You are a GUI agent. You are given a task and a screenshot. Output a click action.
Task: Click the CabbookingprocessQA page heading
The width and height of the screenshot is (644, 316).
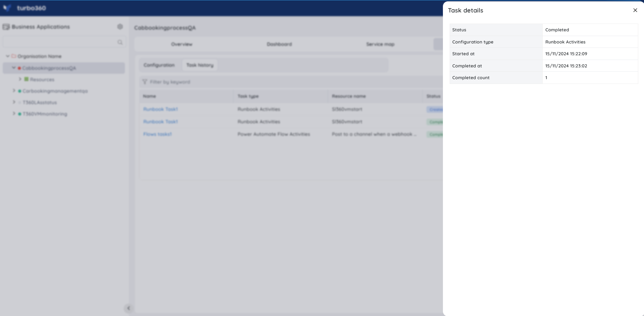tap(165, 28)
